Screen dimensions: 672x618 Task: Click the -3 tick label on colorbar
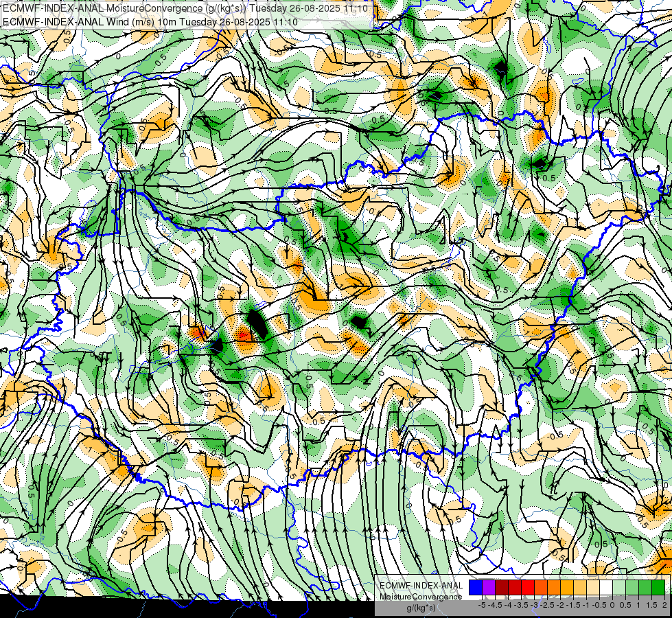tap(534, 605)
